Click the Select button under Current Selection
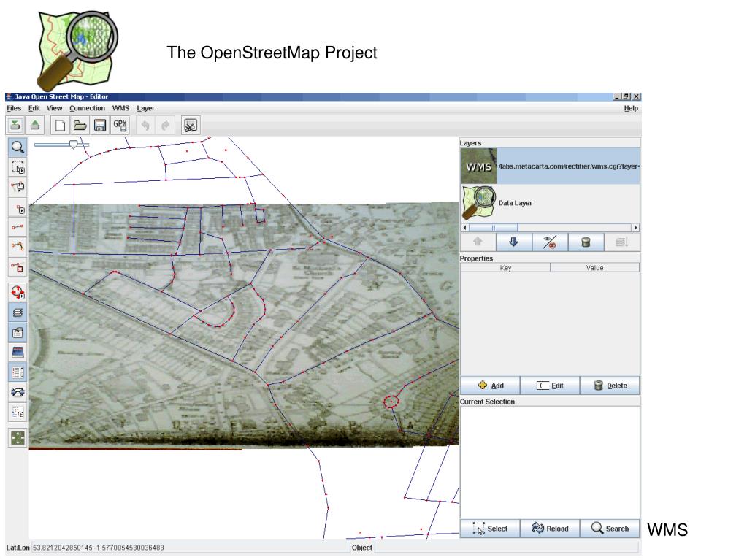Image resolution: width=747 pixels, height=560 pixels. tap(490, 529)
